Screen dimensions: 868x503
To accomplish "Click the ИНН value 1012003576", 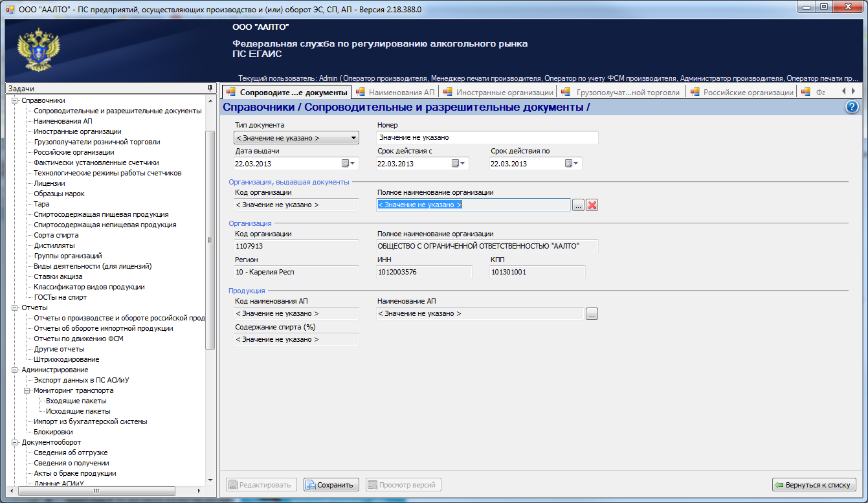I will click(x=424, y=272).
